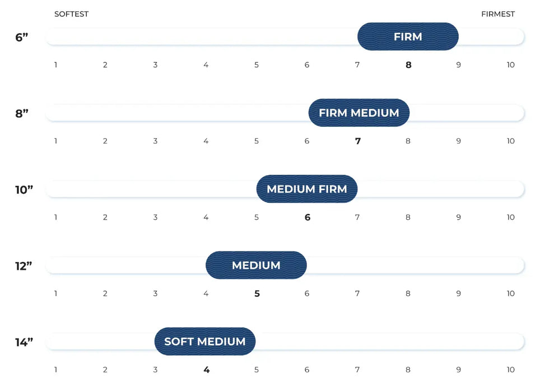554x392 pixels.
Task: Click bold number 8 on the 6" scale
Action: coord(408,65)
